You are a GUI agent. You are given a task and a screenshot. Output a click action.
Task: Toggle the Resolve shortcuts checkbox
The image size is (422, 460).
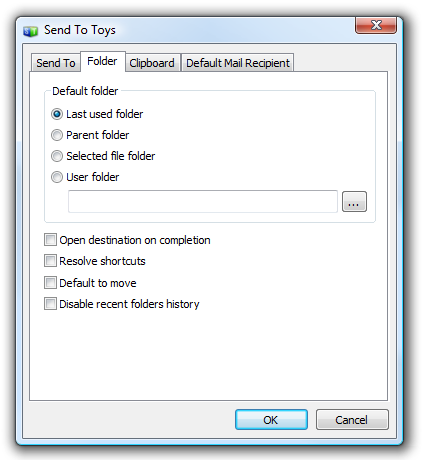[x=50, y=261]
